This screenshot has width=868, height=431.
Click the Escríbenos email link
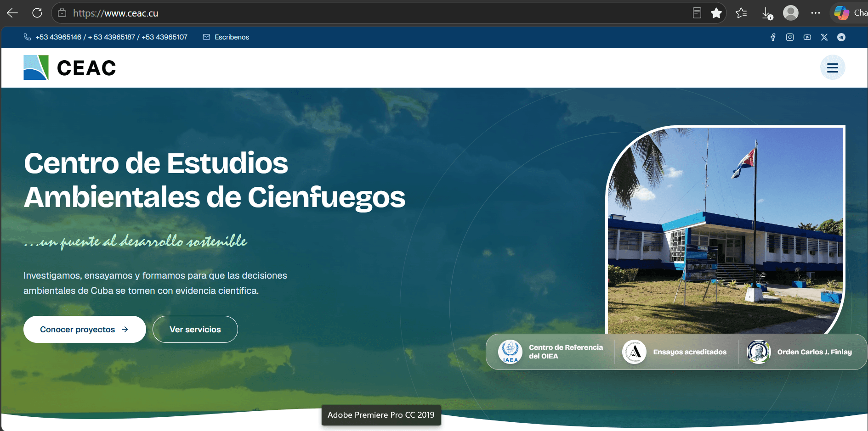click(226, 37)
